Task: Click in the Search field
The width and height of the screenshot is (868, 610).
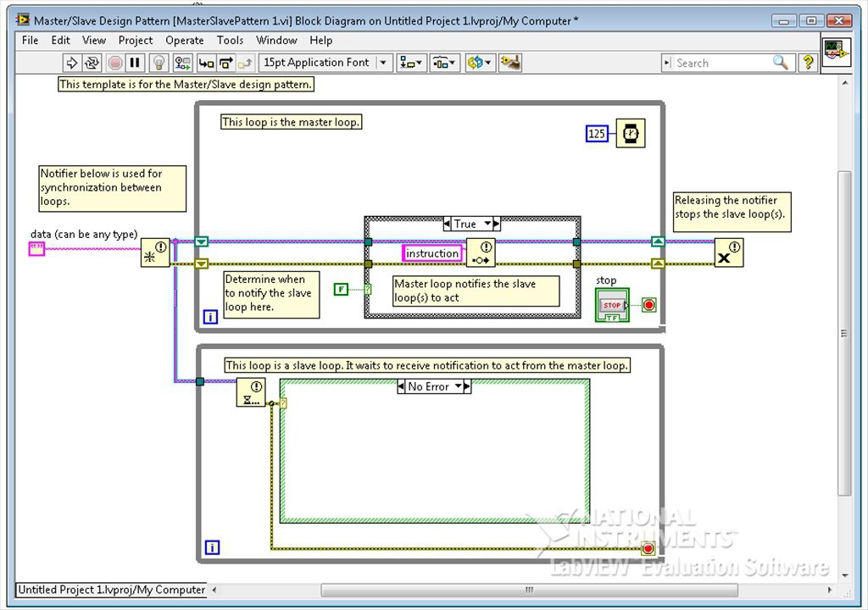Action: click(x=722, y=63)
